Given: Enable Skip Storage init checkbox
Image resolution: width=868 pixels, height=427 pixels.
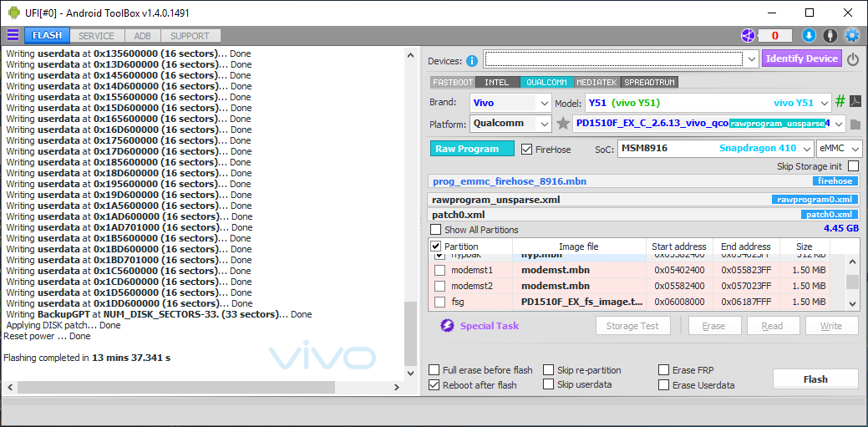Looking at the screenshot, I should click(x=853, y=165).
